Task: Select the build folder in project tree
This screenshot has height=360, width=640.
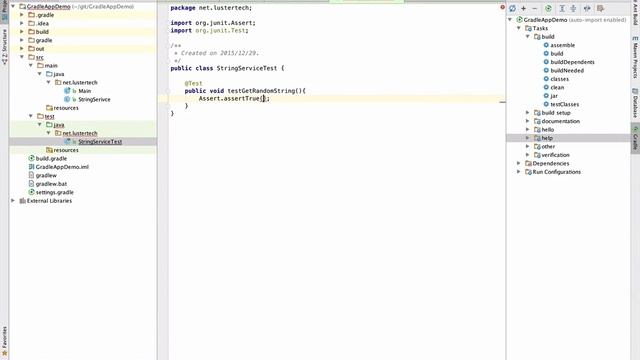Action: [x=42, y=32]
